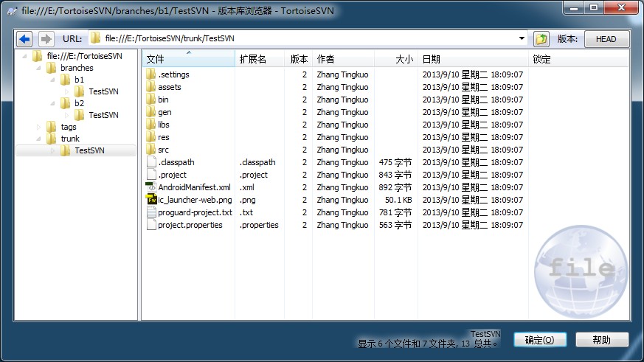Click the tags label in tree

tap(69, 127)
